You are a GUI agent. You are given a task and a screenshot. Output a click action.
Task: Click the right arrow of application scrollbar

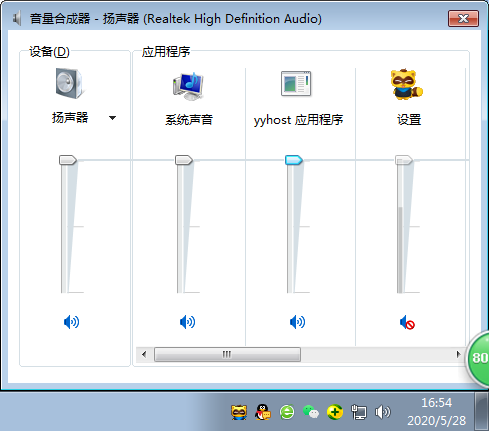tap(459, 354)
